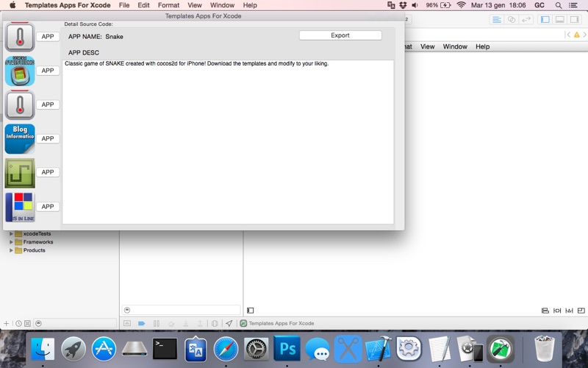Open Finder from the Dock
This screenshot has width=588, height=368.
[43, 349]
